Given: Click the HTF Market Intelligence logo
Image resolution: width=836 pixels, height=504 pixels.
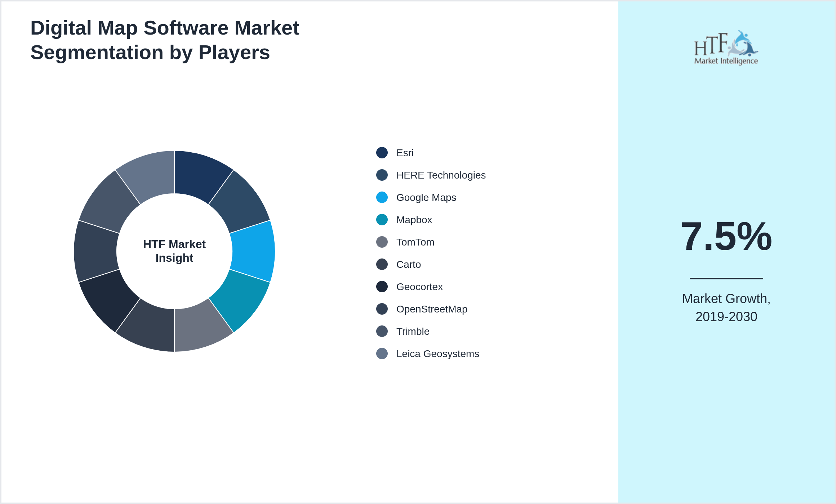Looking at the screenshot, I should 726,49.
